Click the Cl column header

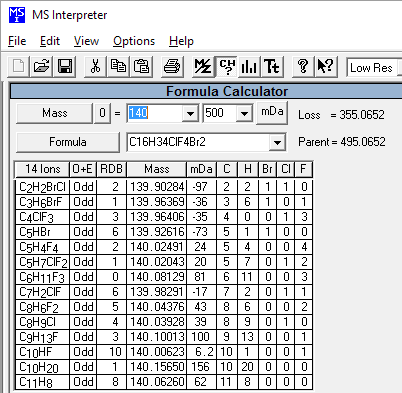pos(286,169)
